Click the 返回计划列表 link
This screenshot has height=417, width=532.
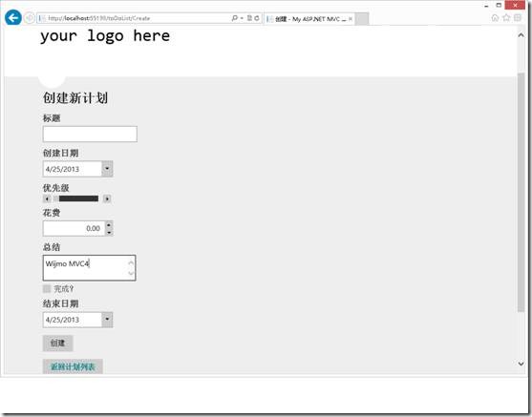click(73, 366)
